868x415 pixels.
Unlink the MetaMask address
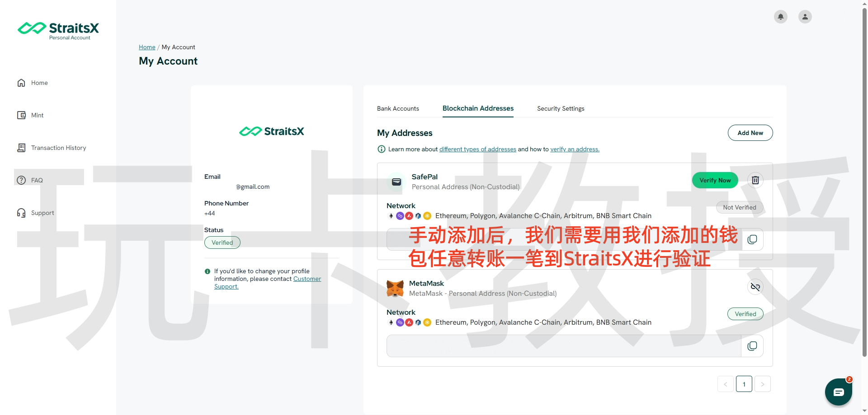click(x=755, y=287)
